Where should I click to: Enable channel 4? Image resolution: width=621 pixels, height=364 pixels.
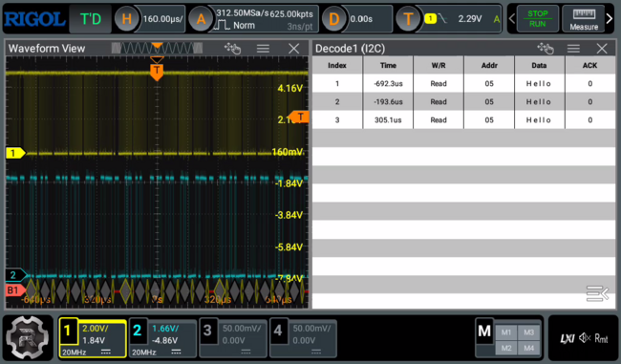278,331
